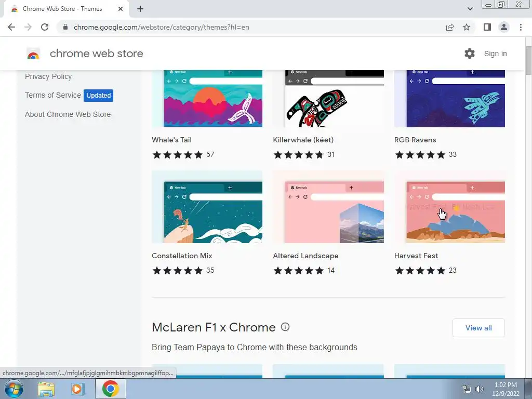532x399 pixels.
Task: Open Windows Media Player from taskbar
Action: 78,389
